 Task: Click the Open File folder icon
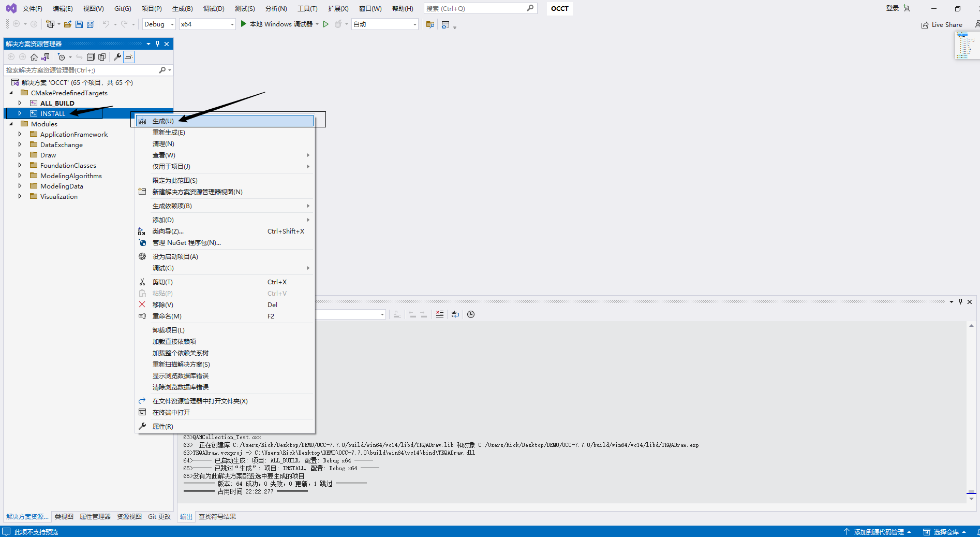68,24
